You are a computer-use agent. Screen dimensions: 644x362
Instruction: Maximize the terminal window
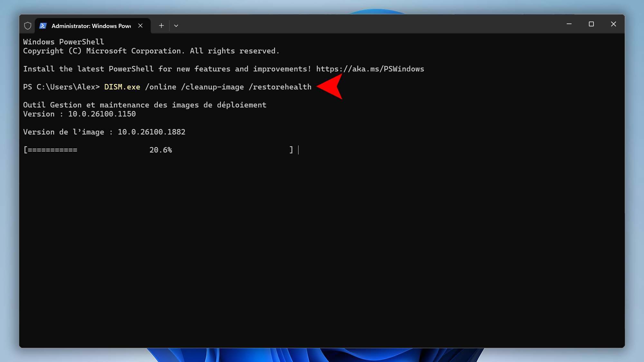[591, 24]
